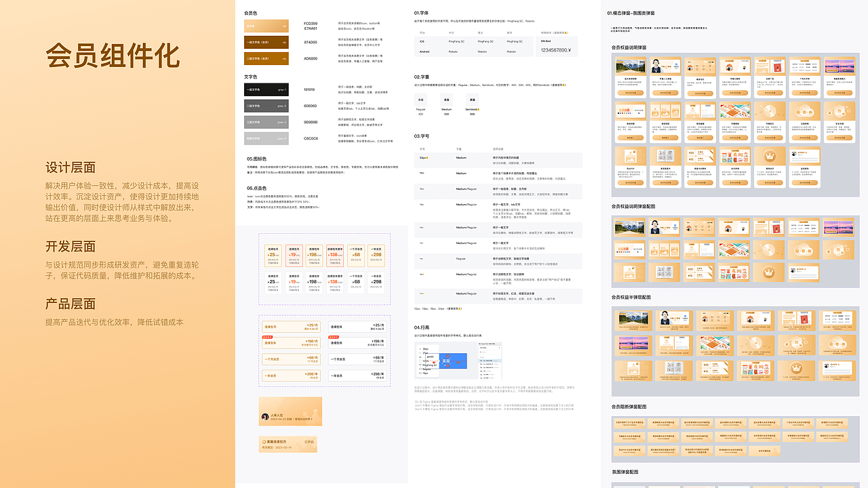Screen dimensions: 868x488
Task: Click the Medium 500 font weight sample tile
Action: (x=446, y=100)
